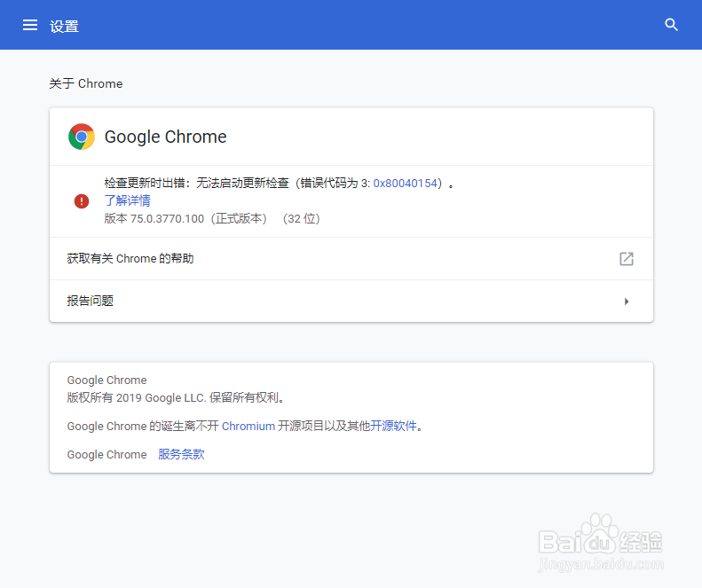This screenshot has width=702, height=588.
Task: Click version text 75.0.3770.100
Action: coord(167,219)
